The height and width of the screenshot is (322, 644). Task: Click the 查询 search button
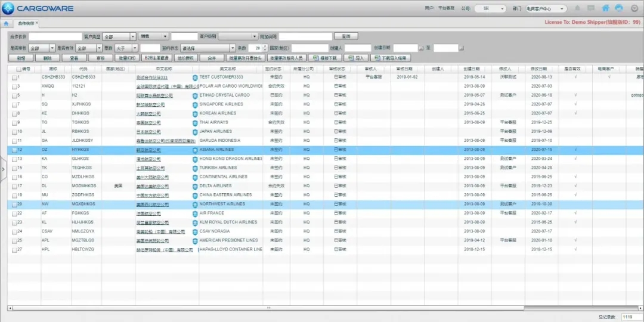(346, 36)
